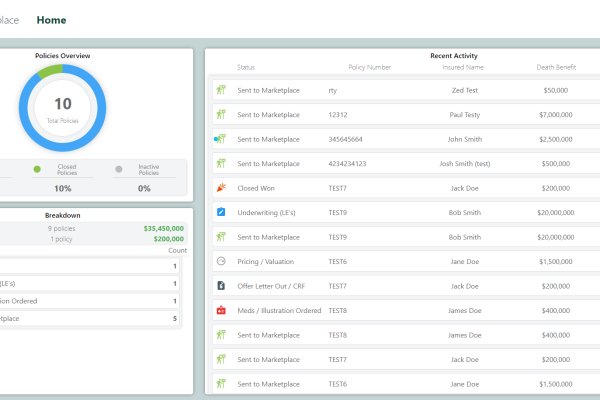
Task: Open the Home tab
Action: (x=52, y=19)
